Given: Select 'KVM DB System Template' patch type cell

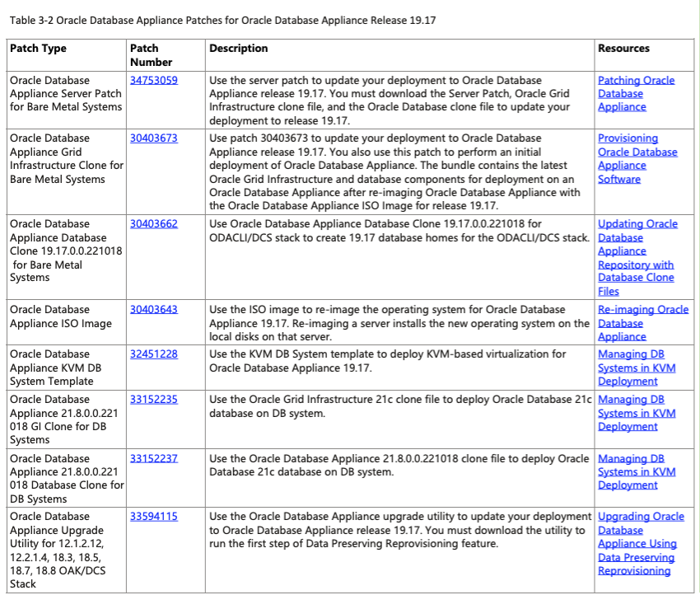Looking at the screenshot, I should [x=66, y=368].
